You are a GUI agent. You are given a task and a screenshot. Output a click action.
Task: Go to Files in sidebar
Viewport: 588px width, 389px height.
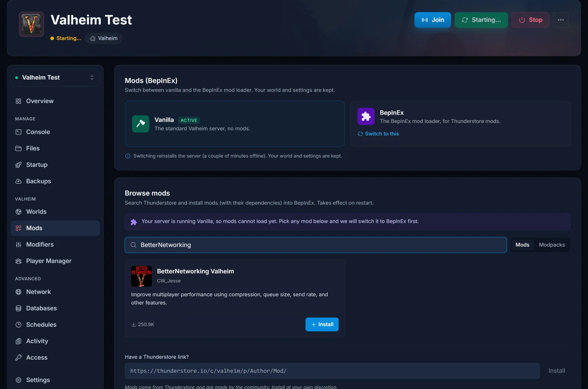(x=55, y=148)
